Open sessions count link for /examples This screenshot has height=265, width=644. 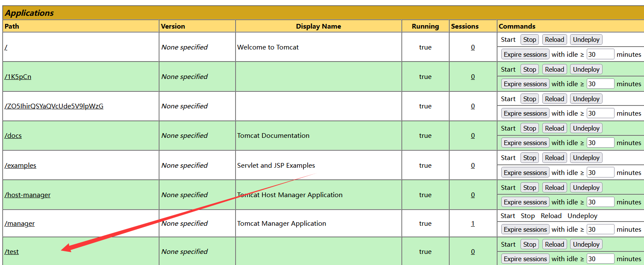[473, 166]
